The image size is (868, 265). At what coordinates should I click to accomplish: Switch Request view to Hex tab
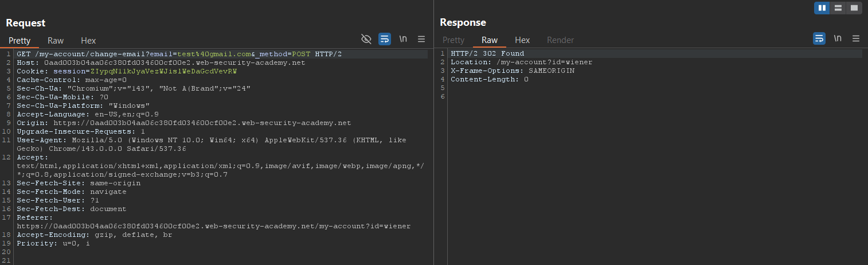pyautogui.click(x=88, y=41)
